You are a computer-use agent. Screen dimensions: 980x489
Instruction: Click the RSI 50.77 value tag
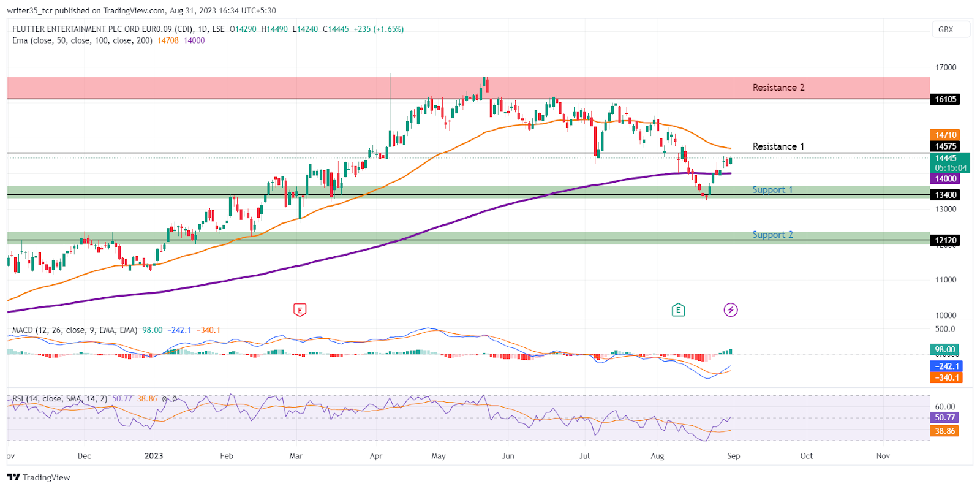(x=945, y=417)
